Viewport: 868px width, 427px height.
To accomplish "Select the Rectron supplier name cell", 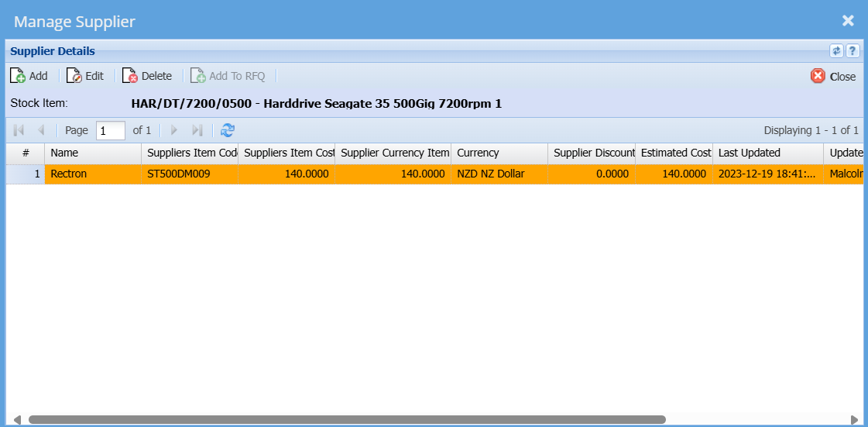I will (x=93, y=174).
